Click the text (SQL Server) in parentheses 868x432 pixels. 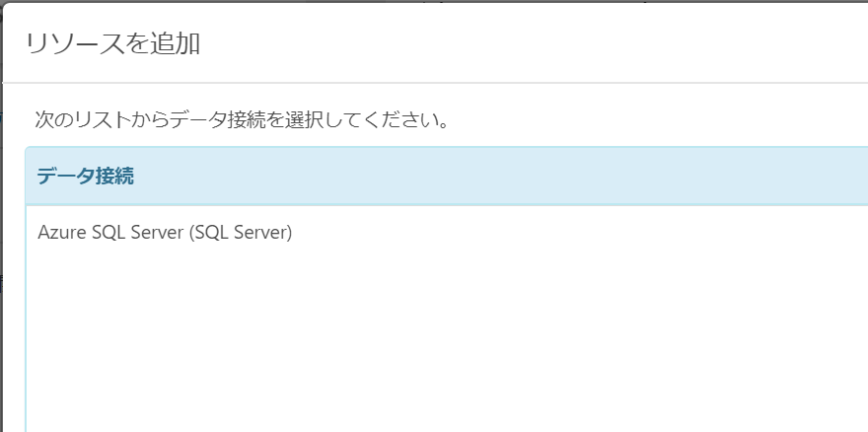(x=241, y=232)
